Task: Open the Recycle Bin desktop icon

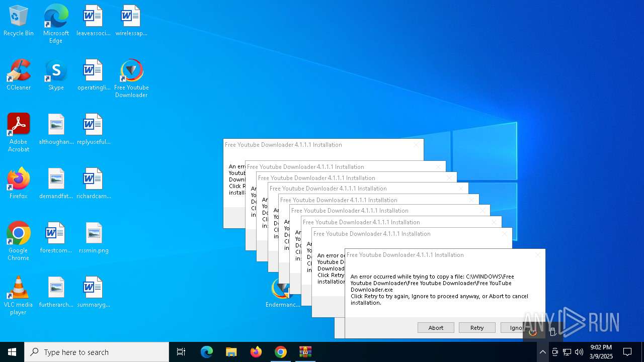Action: click(19, 21)
